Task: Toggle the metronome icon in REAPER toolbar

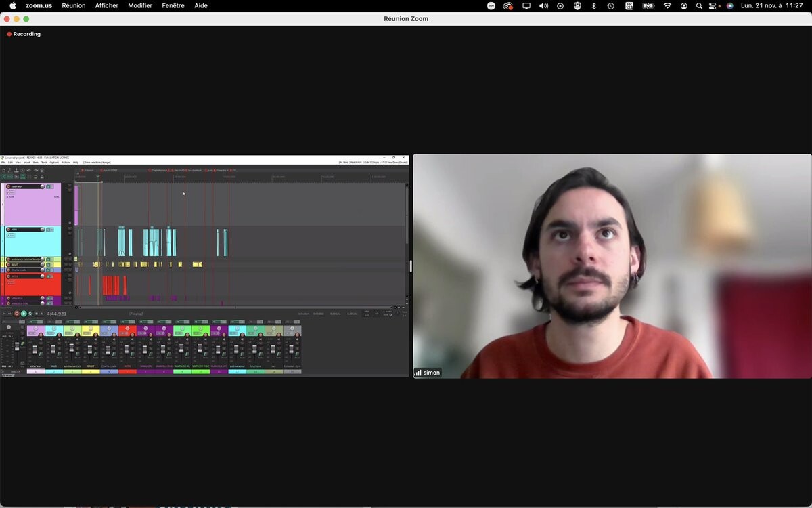Action: coord(41,171)
